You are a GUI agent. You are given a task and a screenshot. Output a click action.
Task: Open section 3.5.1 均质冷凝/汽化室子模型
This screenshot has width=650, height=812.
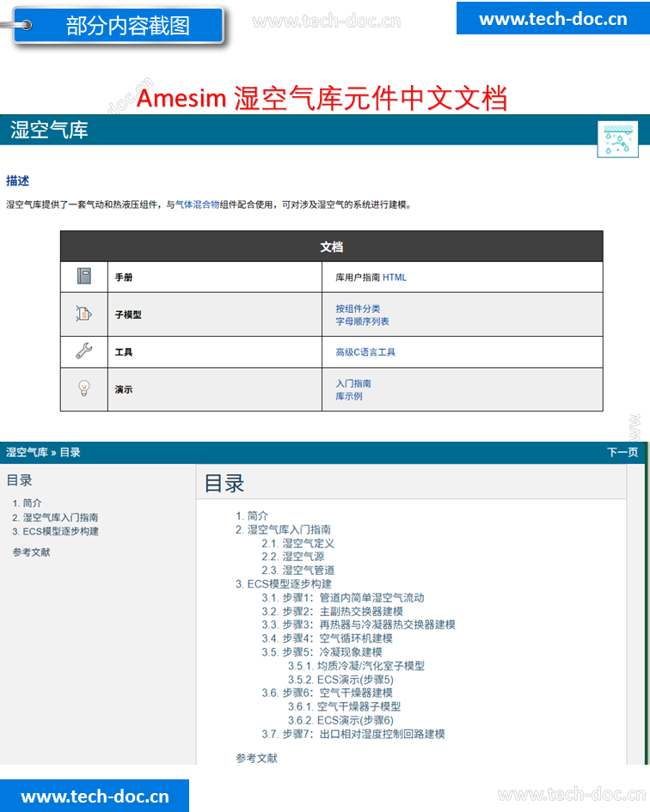356,666
